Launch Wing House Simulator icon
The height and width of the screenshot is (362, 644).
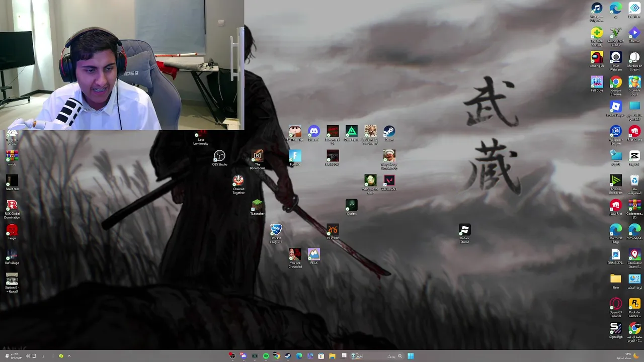point(389,160)
